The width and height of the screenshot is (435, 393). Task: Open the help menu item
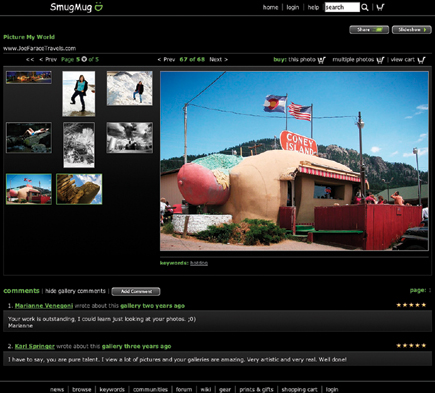pyautogui.click(x=313, y=7)
